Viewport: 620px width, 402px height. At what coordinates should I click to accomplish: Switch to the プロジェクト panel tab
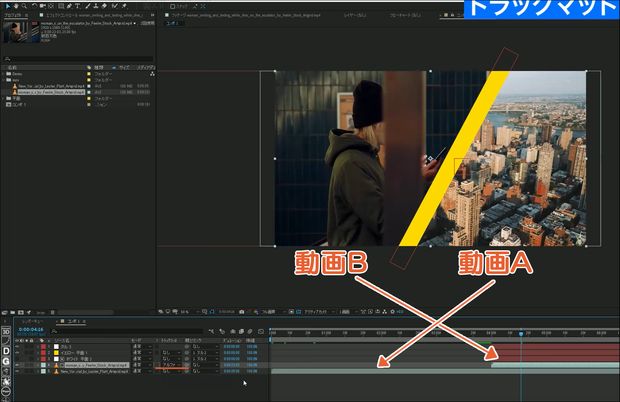(12, 17)
